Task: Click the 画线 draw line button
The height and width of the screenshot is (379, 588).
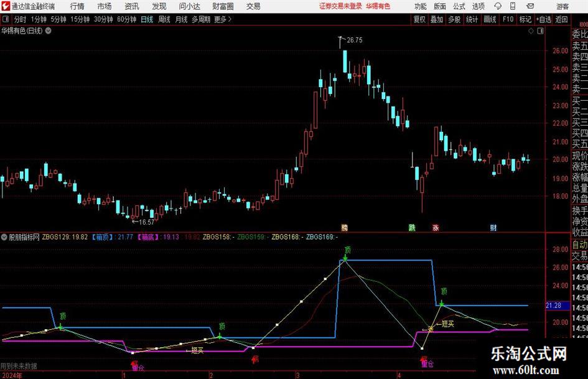Action: (490, 19)
